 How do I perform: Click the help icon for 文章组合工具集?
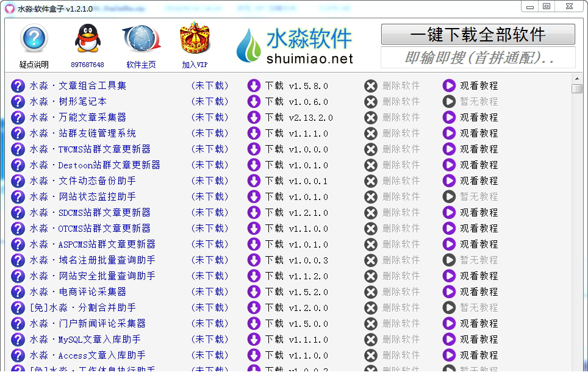pyautogui.click(x=18, y=86)
